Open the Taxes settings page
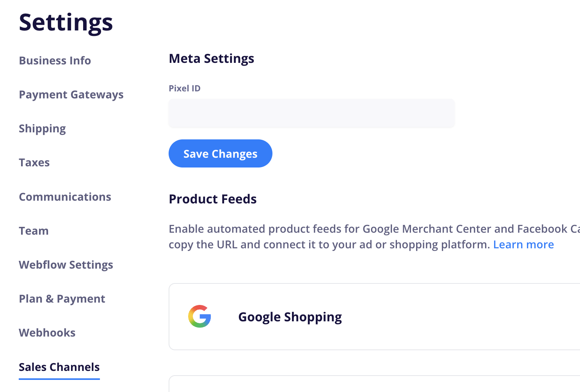Viewport: 580px width, 392px height. coord(34,162)
